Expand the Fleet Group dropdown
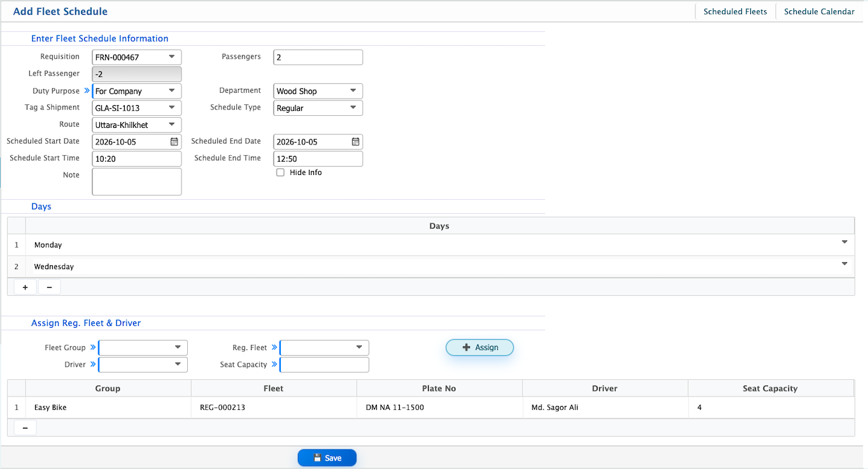868x469 pixels. 178,347
